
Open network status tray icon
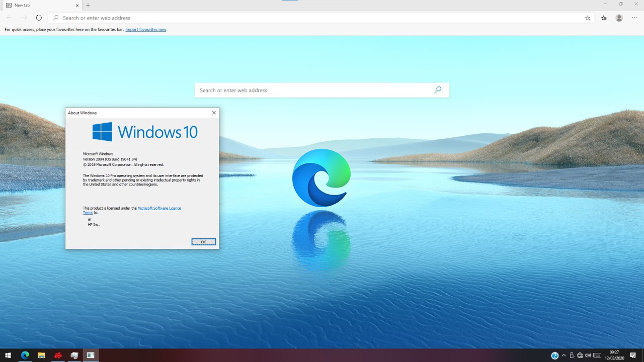coord(580,355)
